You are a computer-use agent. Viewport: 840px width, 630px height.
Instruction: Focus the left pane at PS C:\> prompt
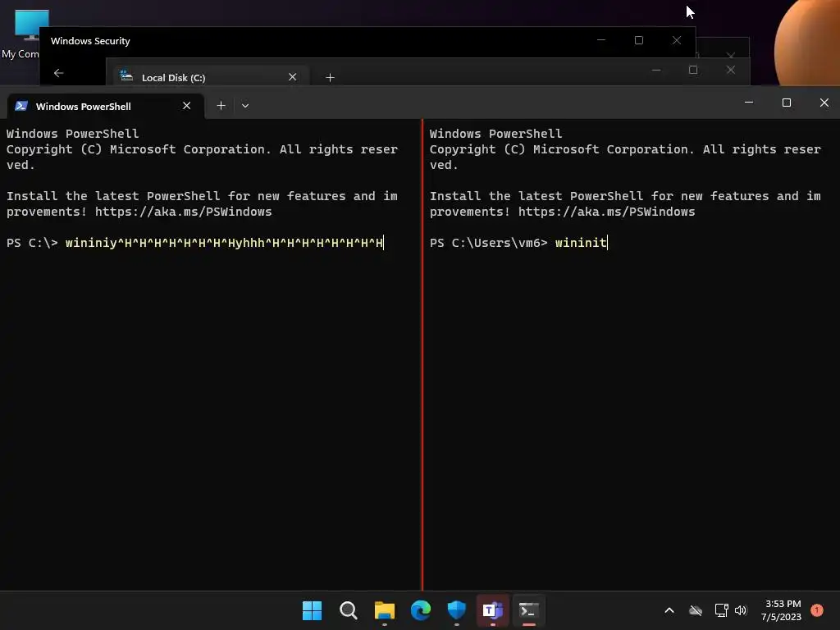(195, 243)
